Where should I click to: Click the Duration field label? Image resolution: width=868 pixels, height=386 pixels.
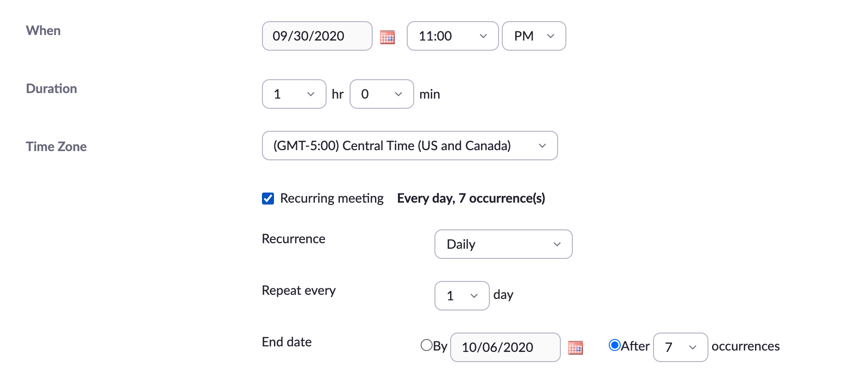[52, 88]
